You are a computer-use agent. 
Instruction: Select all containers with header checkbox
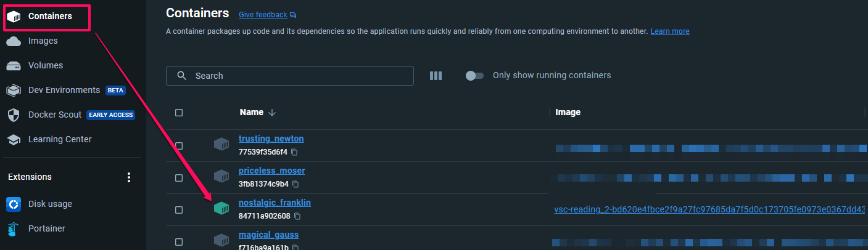pyautogui.click(x=179, y=113)
